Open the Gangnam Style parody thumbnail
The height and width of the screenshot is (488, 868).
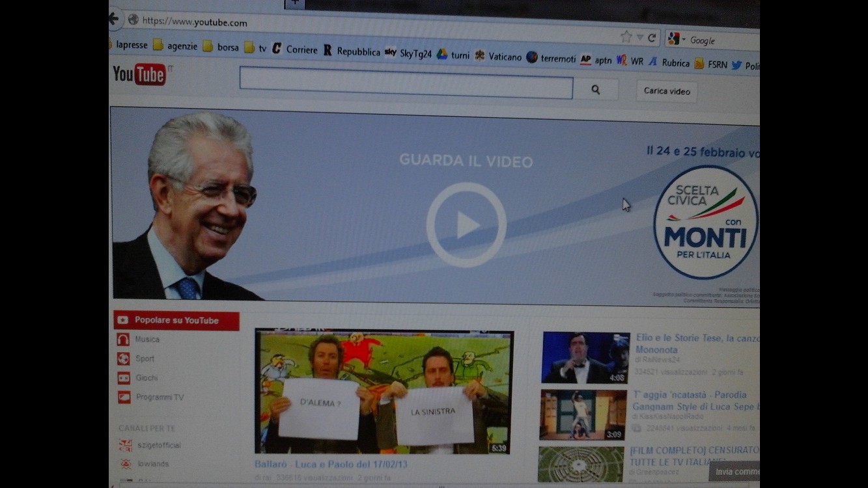tap(583, 415)
